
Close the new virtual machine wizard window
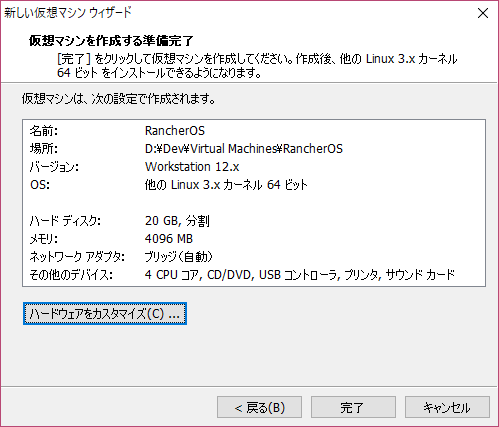click(483, 13)
